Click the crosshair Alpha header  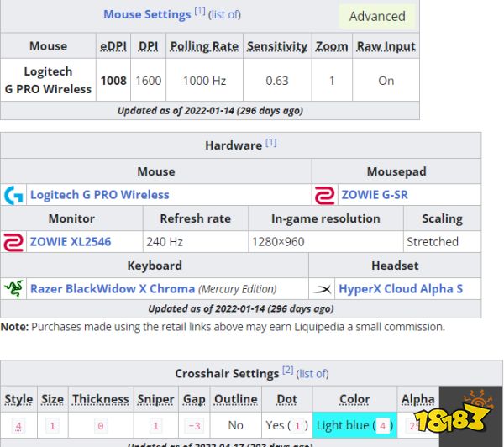(x=417, y=399)
